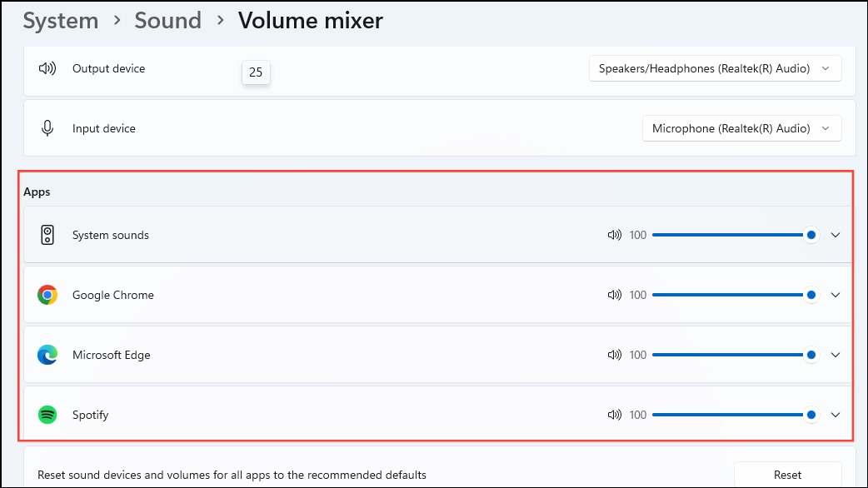Click Reset sound defaults button
This screenshot has width=868, height=488.
788,475
